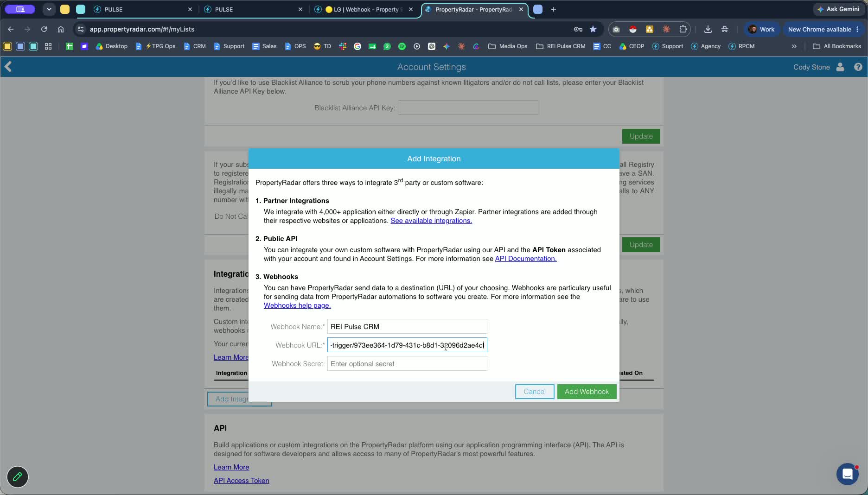Open the OPS bookmark
Screen dimensions: 868x495
(295, 46)
